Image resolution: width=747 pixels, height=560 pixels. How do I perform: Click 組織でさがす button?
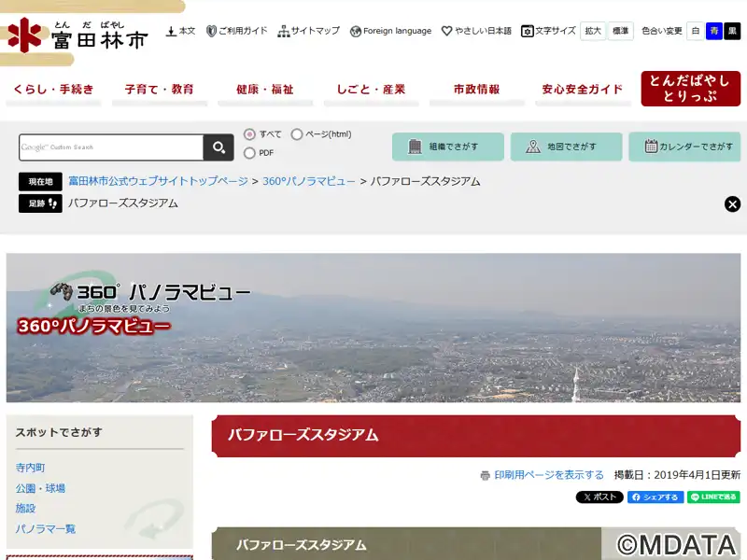(x=447, y=147)
